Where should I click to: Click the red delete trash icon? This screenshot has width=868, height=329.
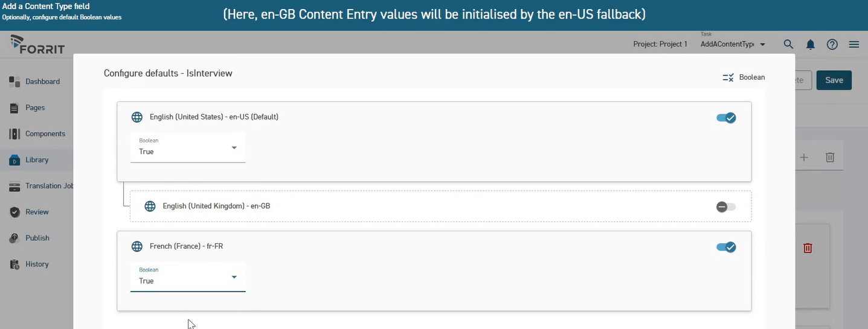tap(808, 248)
